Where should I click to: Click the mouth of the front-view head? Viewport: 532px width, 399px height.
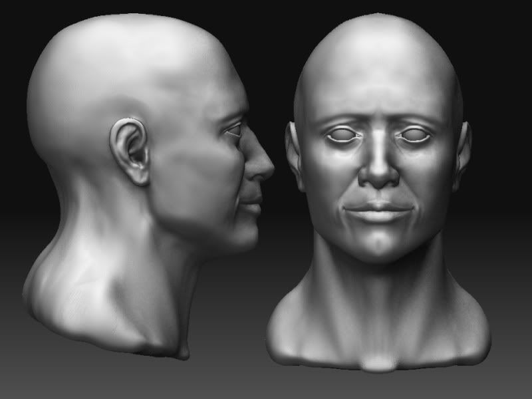point(379,211)
